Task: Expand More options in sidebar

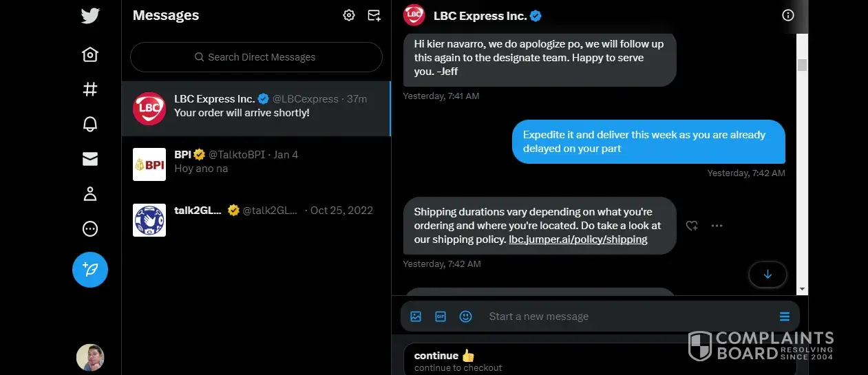Action: tap(90, 229)
